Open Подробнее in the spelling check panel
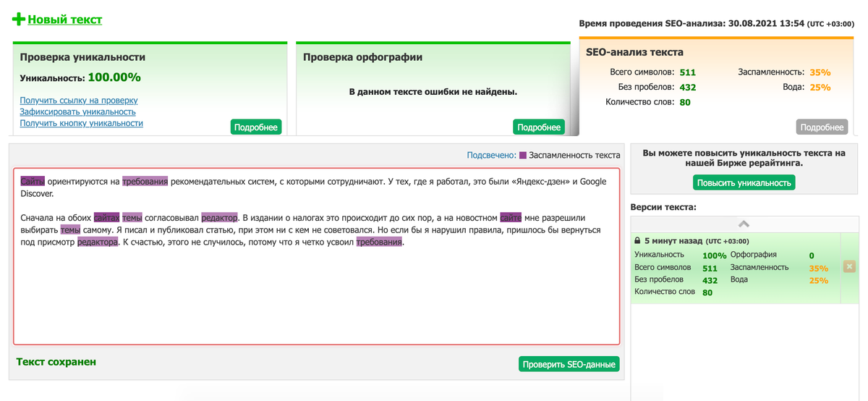 click(x=539, y=127)
